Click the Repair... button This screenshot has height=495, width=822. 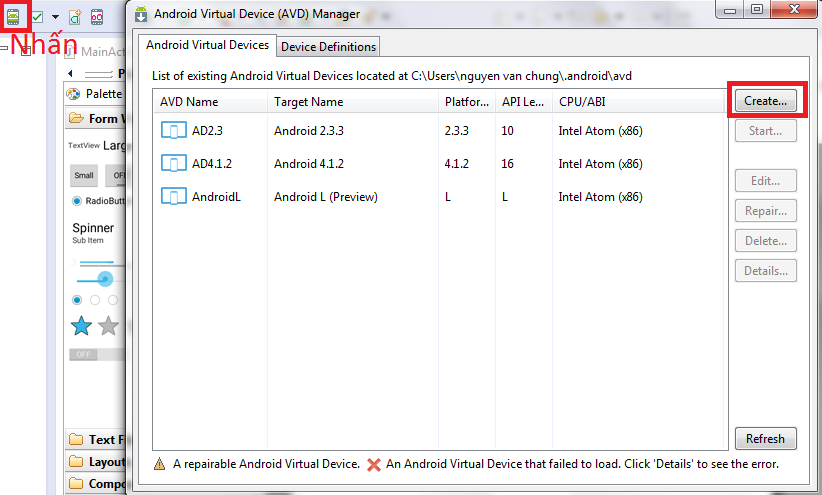click(765, 211)
